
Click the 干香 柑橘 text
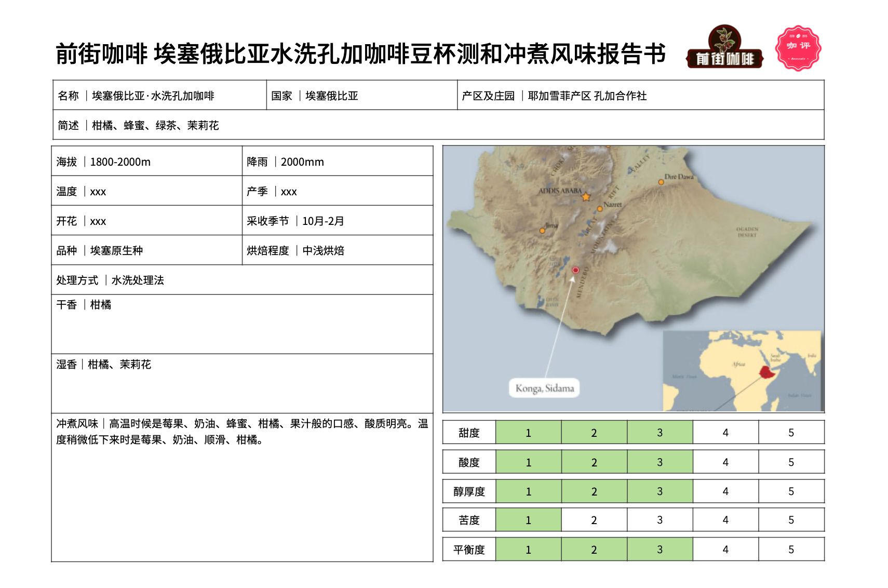[84, 305]
